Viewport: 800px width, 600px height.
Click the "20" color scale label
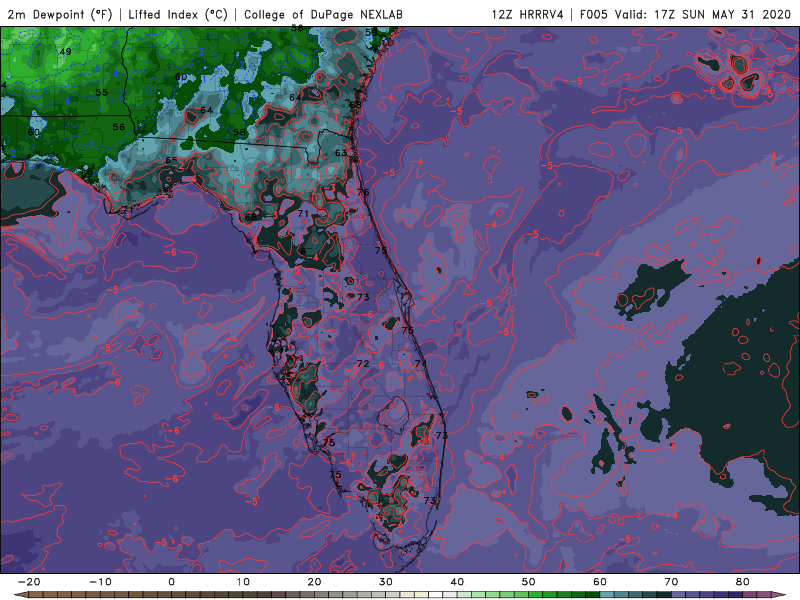point(314,582)
